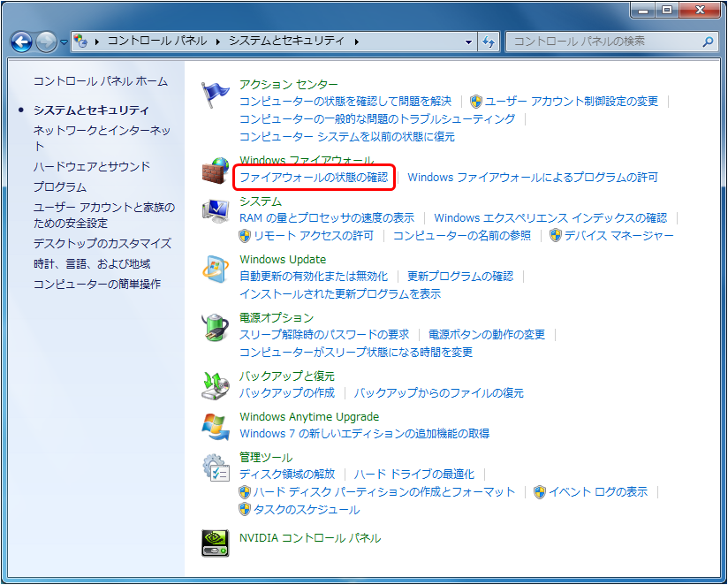Click コントロール パネル breadcrumb segment

coord(157,41)
